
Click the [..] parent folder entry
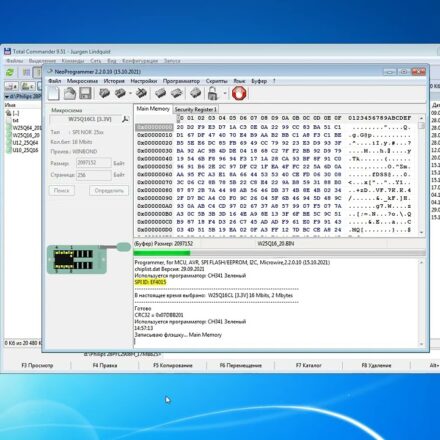tap(13, 113)
